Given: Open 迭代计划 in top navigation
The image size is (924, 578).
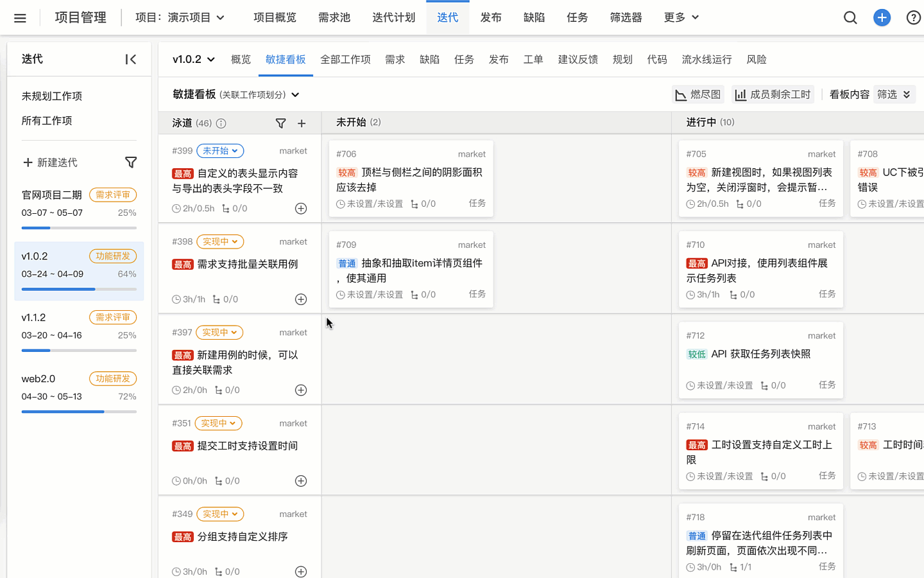Looking at the screenshot, I should [394, 17].
